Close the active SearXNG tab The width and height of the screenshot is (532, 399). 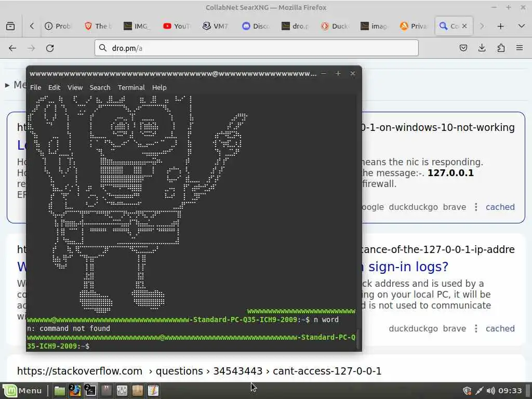coord(464,26)
